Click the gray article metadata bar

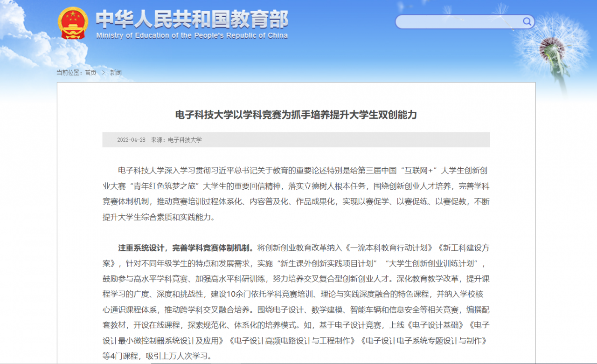(326, 139)
